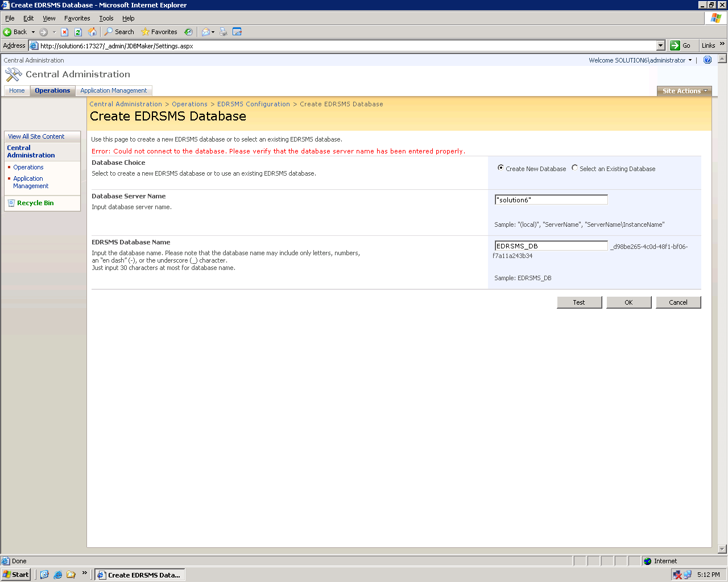This screenshot has width=728, height=582.
Task: Click the Mail envelope toolbar icon
Action: (x=206, y=32)
